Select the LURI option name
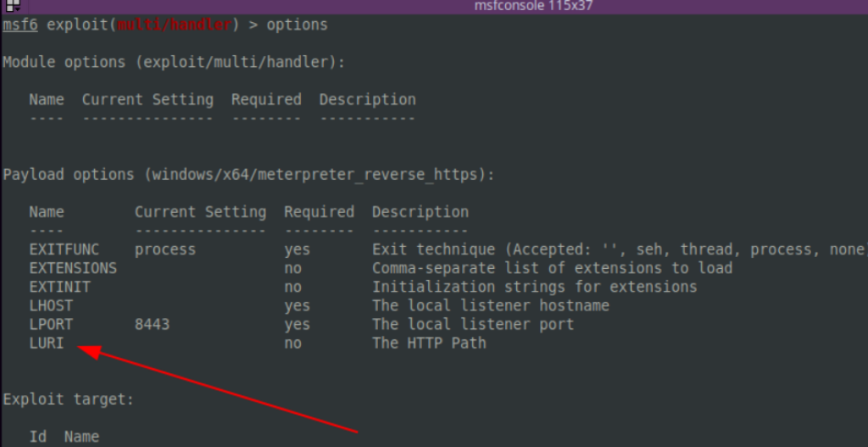The height and width of the screenshot is (447, 868). 46,343
